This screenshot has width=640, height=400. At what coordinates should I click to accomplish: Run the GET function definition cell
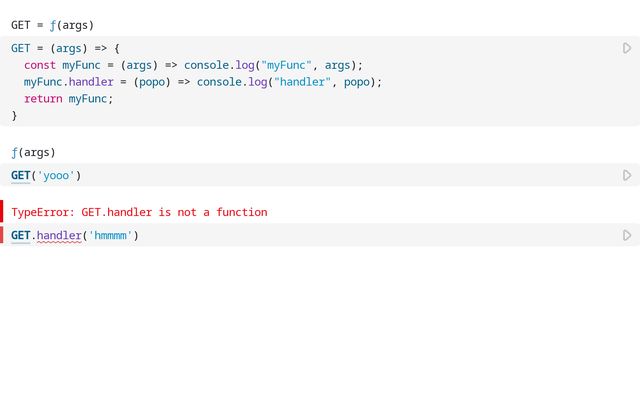coord(627,48)
